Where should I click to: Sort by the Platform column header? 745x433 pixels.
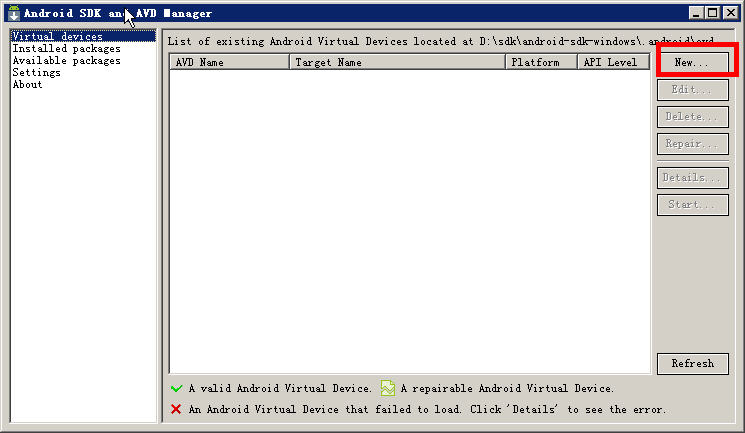(x=541, y=62)
